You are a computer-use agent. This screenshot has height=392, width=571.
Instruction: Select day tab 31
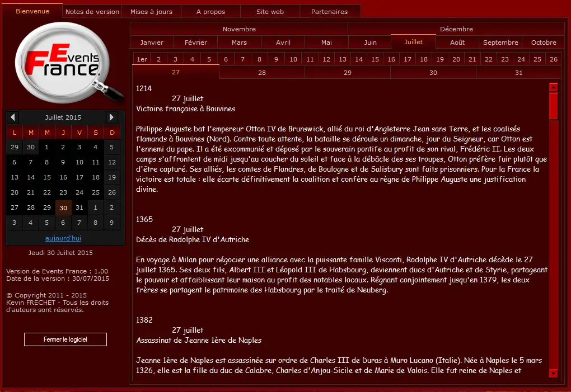tap(518, 72)
